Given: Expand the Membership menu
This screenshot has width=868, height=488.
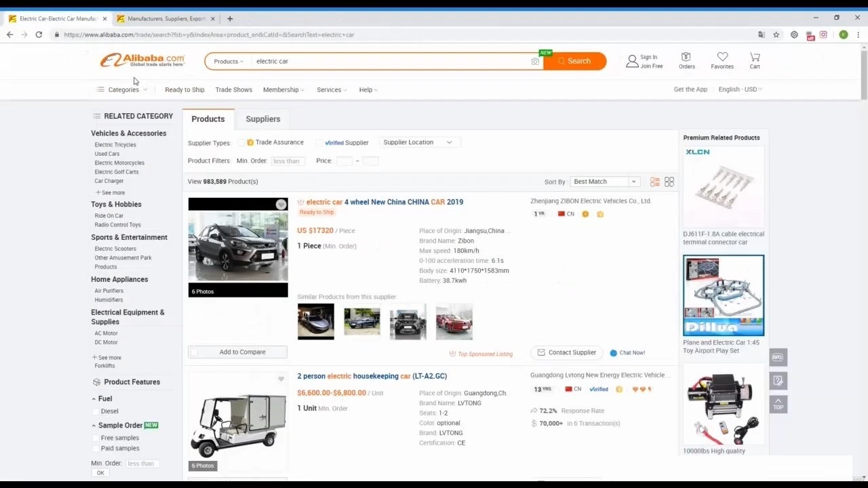Looking at the screenshot, I should point(283,89).
